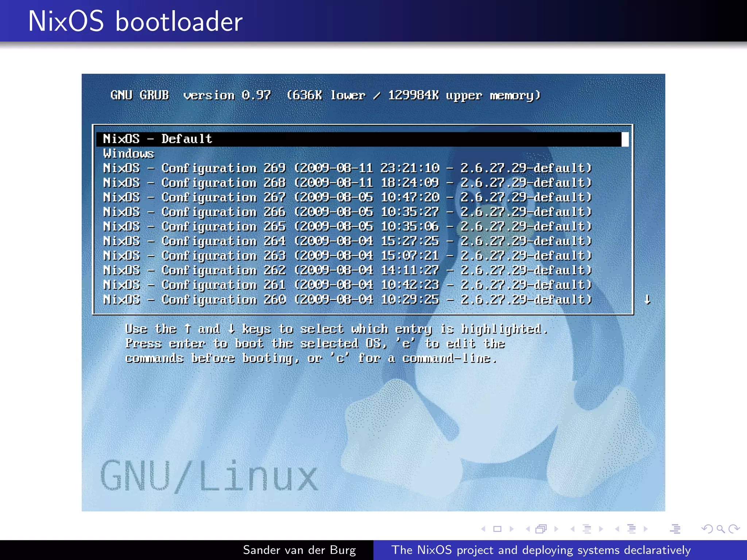
Task: Click the go-back curved arrow icon
Action: (707, 529)
